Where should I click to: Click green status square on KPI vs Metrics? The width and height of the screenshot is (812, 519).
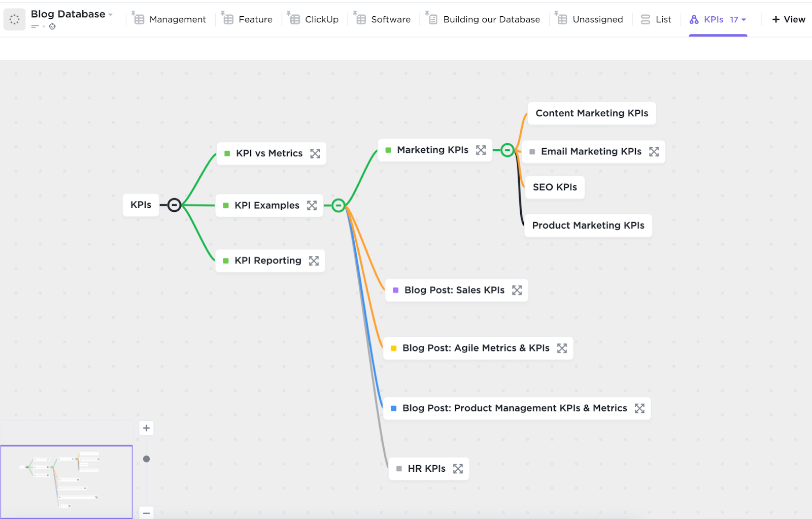pos(227,153)
